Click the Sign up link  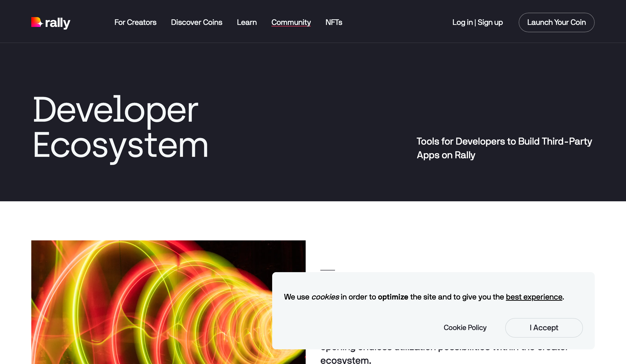click(490, 22)
